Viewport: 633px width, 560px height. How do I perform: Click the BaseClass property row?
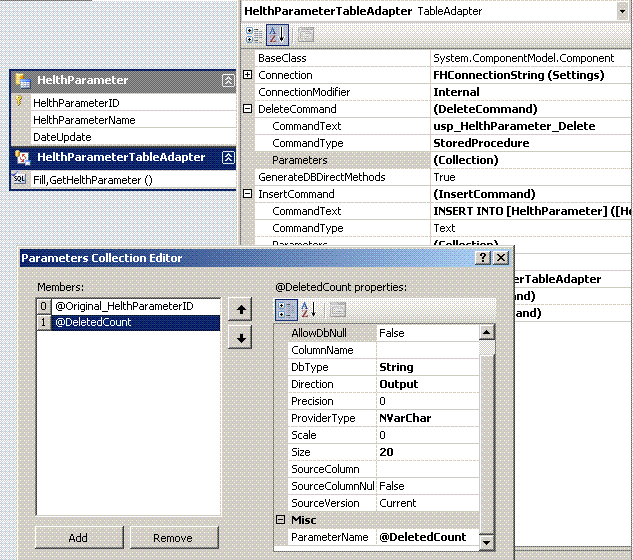(x=442, y=58)
